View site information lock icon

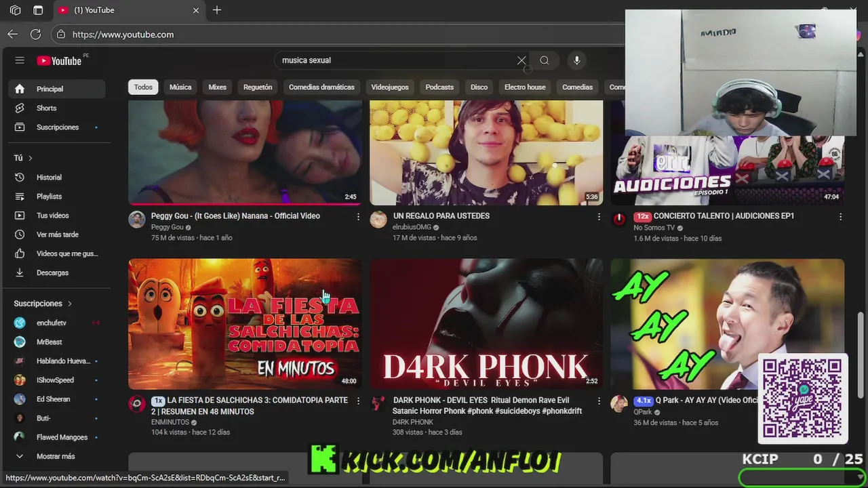[61, 34]
